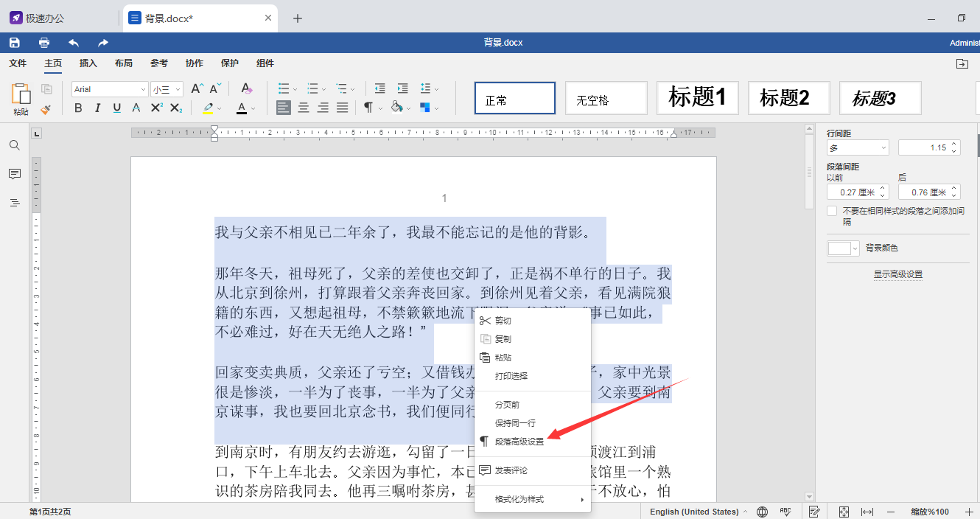This screenshot has height=519, width=980.
Task: Toggle bold formatting
Action: click(78, 108)
